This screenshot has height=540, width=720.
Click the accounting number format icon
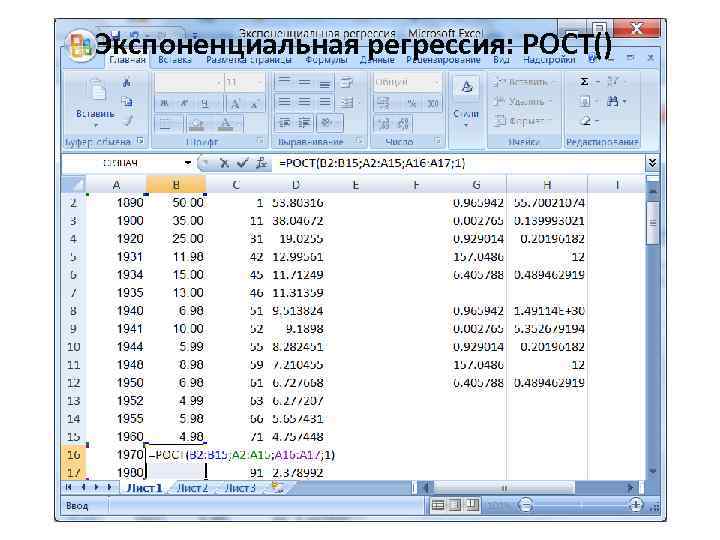385,103
